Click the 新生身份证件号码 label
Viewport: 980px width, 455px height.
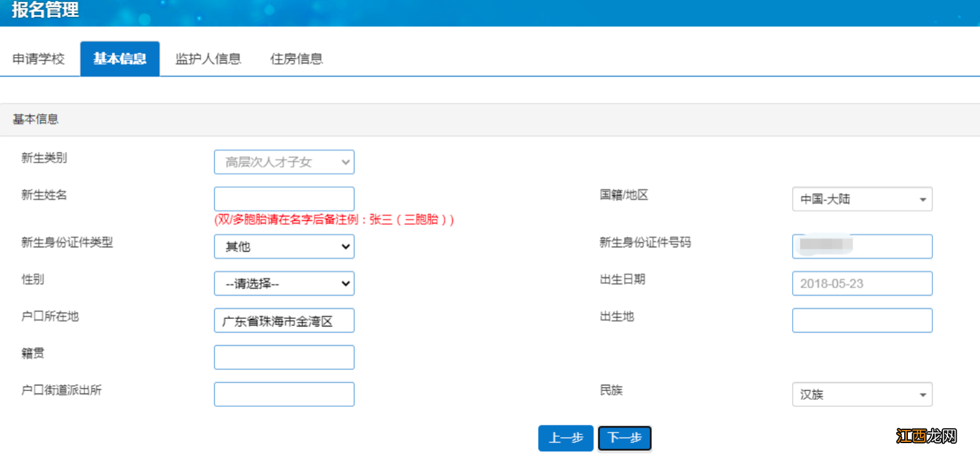[645, 243]
